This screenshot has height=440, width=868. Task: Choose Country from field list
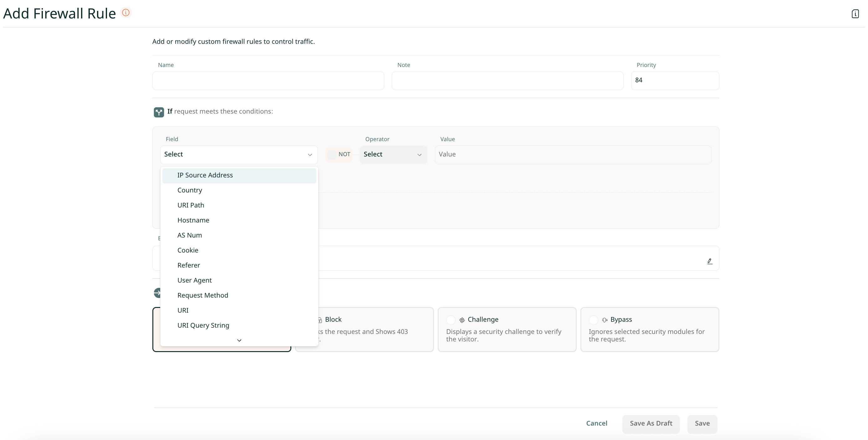pos(239,190)
